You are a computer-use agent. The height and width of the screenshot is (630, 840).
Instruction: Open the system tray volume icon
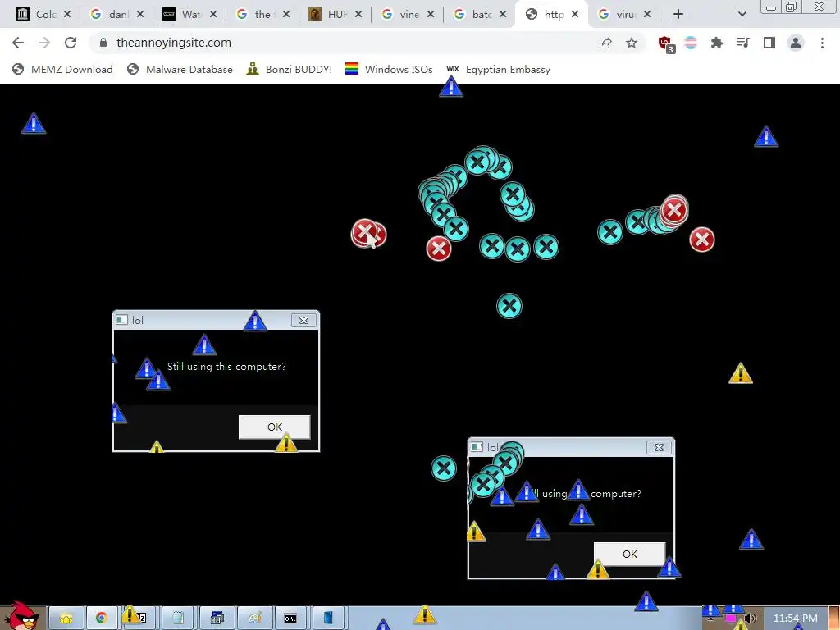(751, 619)
